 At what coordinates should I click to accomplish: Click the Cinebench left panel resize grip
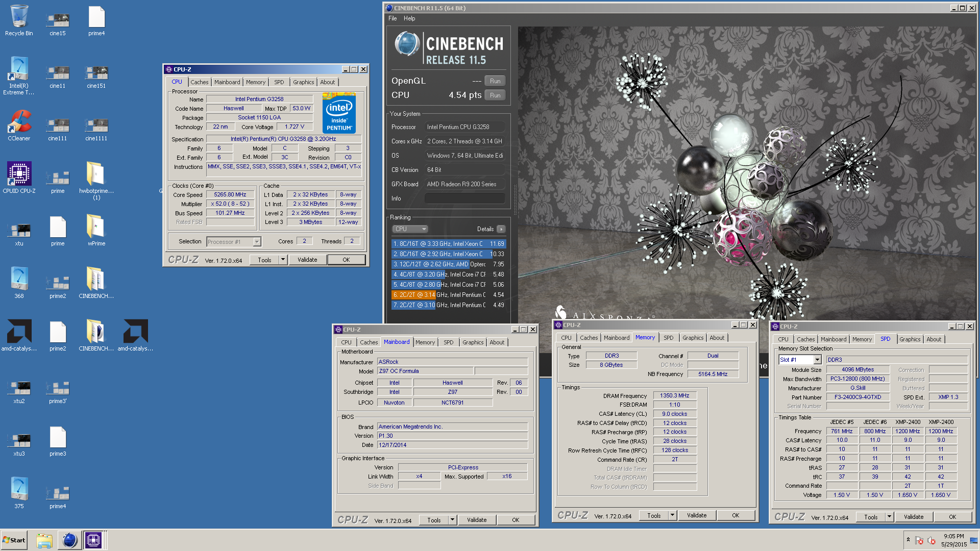click(x=515, y=199)
